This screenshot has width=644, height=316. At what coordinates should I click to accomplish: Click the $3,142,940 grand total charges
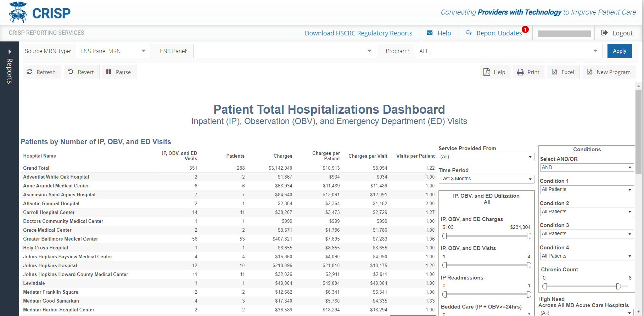point(280,168)
